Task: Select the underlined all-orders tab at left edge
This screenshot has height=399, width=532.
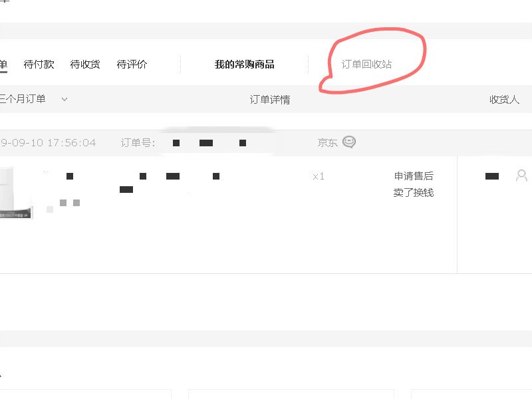Action: click(x=3, y=65)
